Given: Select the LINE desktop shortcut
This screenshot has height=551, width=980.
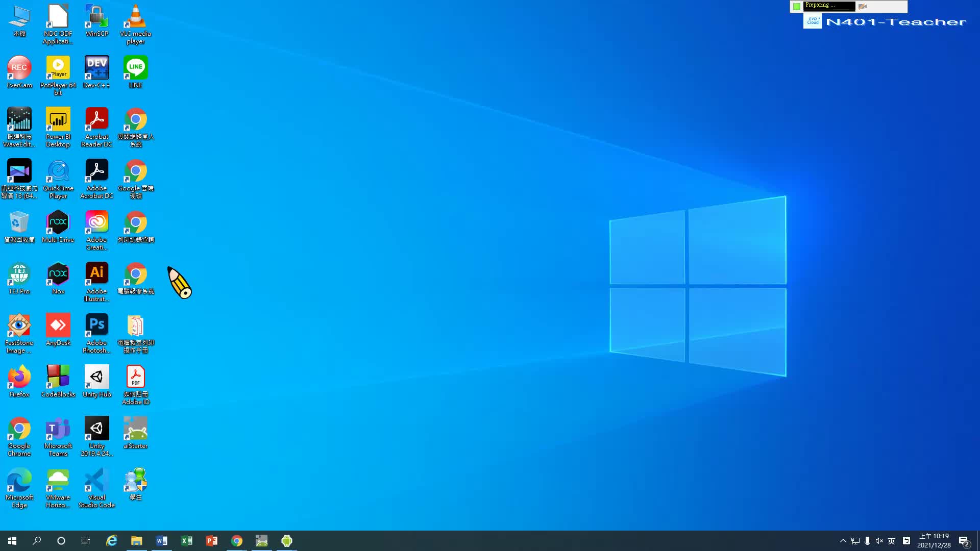Looking at the screenshot, I should (135, 72).
